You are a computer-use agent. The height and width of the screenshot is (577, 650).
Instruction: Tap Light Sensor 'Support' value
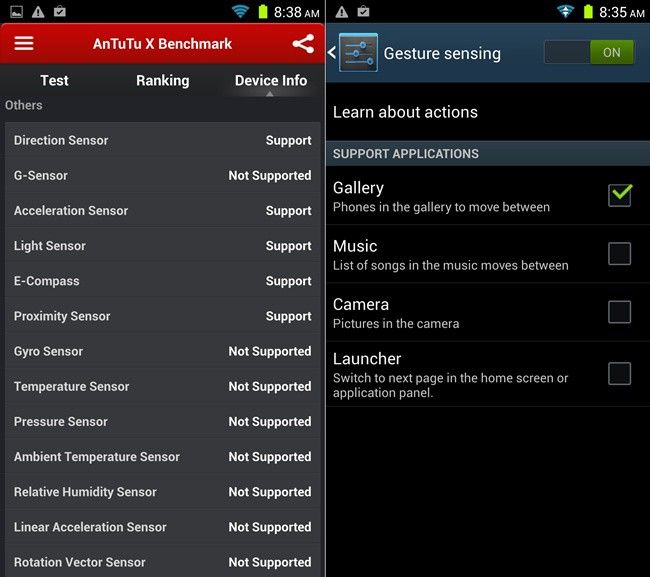(289, 246)
